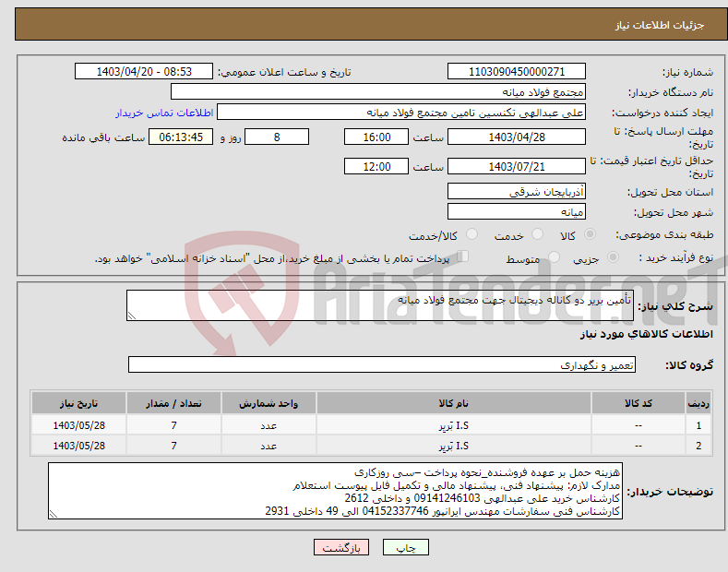Click the quantity 7 in row 1

coord(173,425)
